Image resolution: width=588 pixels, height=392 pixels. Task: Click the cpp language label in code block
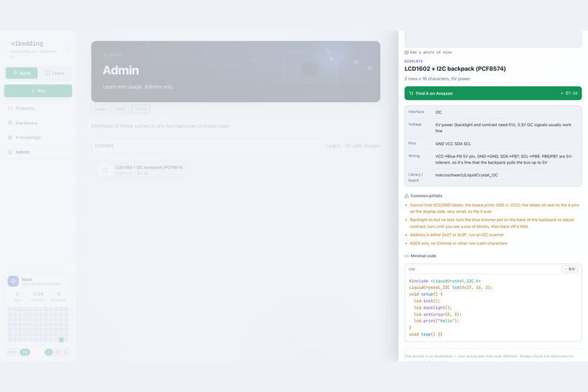(411, 269)
